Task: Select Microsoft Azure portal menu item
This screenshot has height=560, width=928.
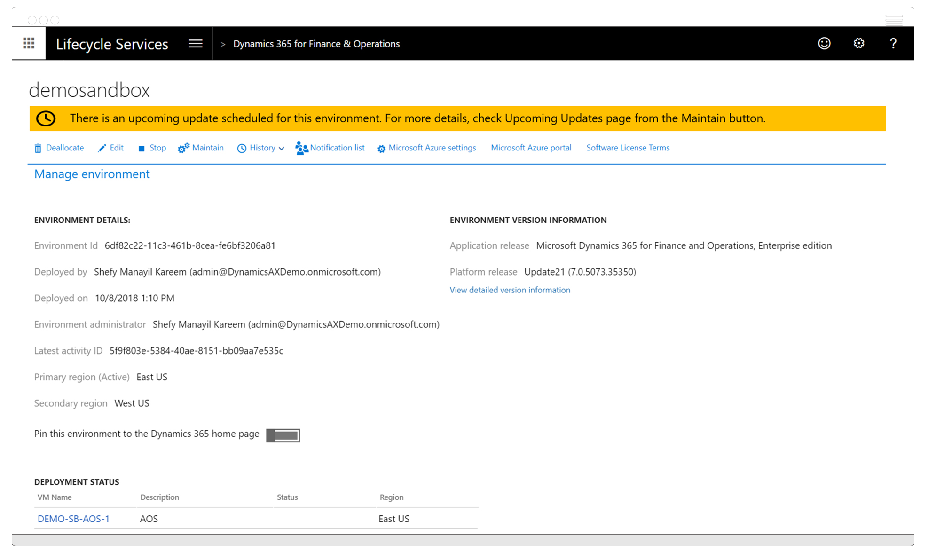Action: click(531, 147)
